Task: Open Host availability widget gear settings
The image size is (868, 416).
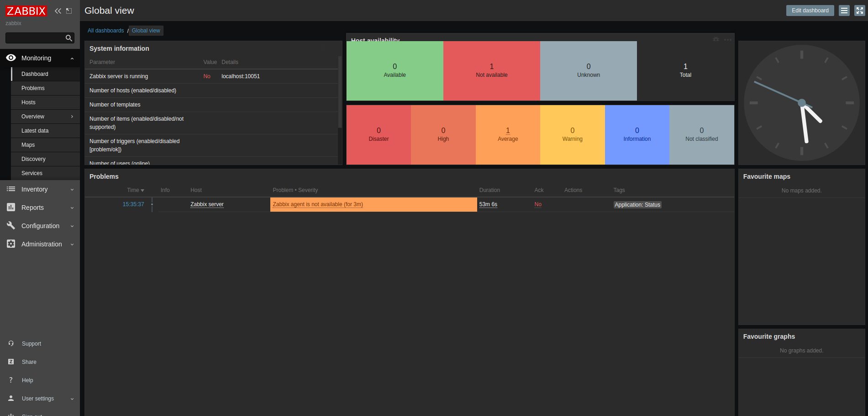Action: tap(716, 39)
